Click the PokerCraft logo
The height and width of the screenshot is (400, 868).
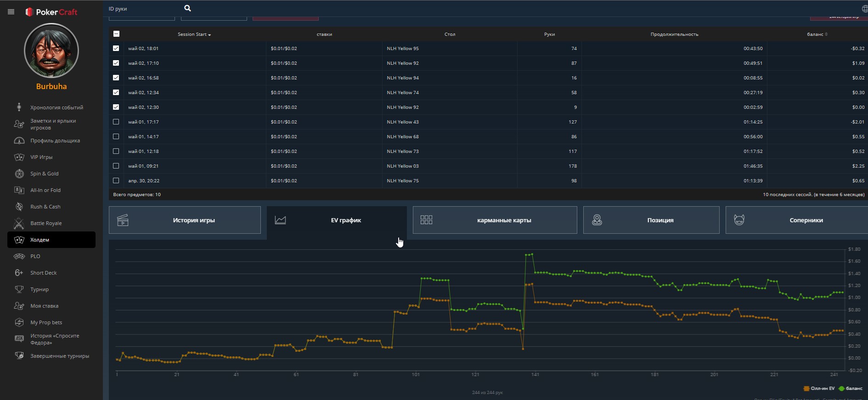pyautogui.click(x=51, y=12)
